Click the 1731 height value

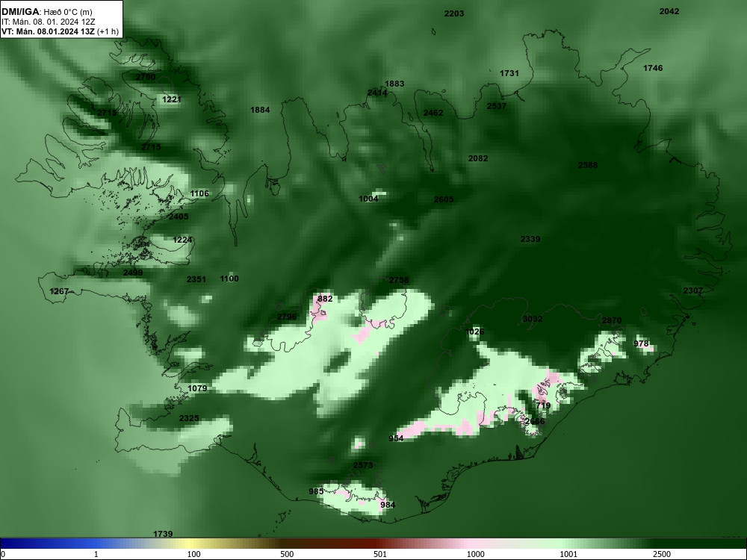509,73
